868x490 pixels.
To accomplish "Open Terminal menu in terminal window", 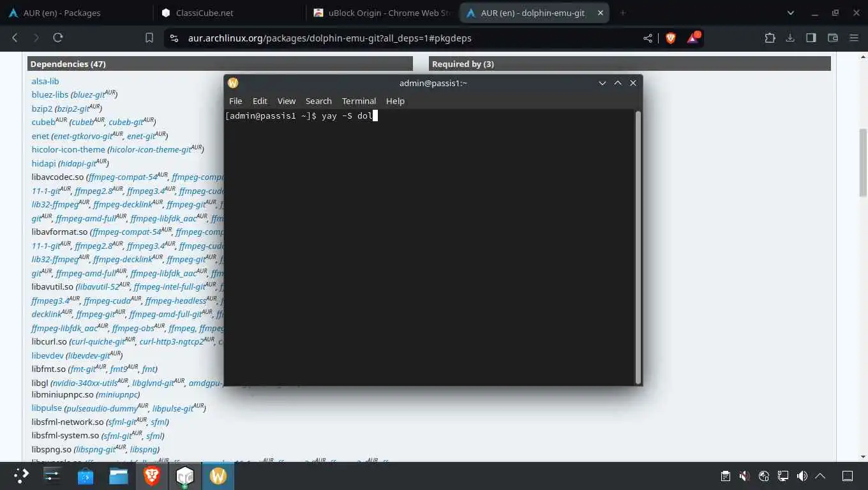I will pyautogui.click(x=359, y=101).
